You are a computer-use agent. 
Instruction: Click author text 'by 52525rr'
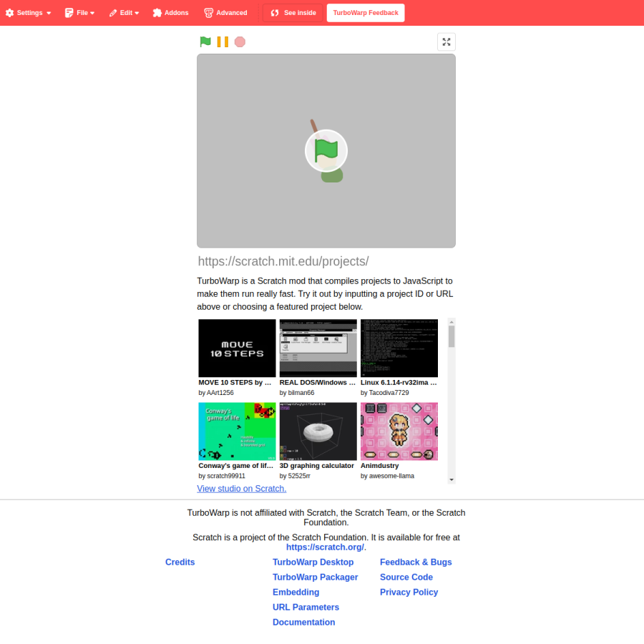(x=295, y=476)
